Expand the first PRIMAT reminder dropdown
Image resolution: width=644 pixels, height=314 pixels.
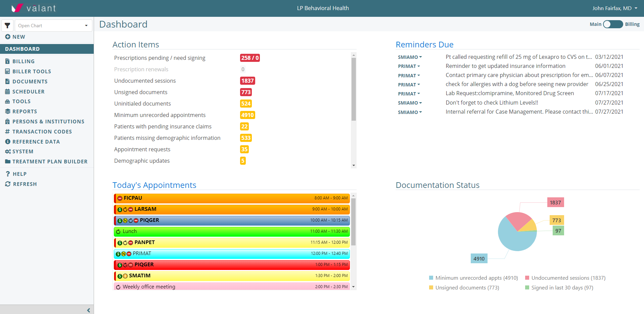click(409, 66)
